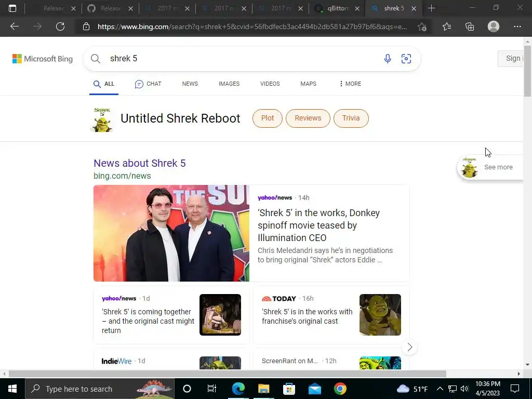
Task: Open a new tab with plus button
Action: (431, 8)
